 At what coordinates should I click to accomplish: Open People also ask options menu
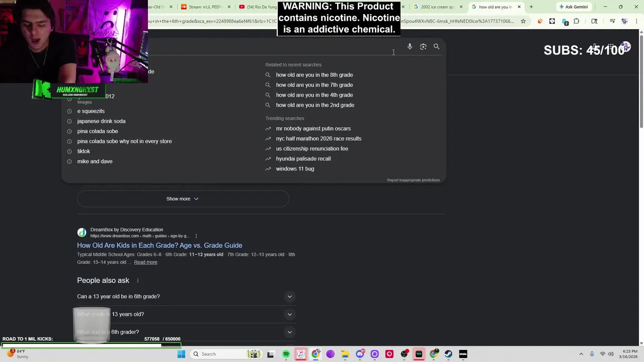click(137, 281)
